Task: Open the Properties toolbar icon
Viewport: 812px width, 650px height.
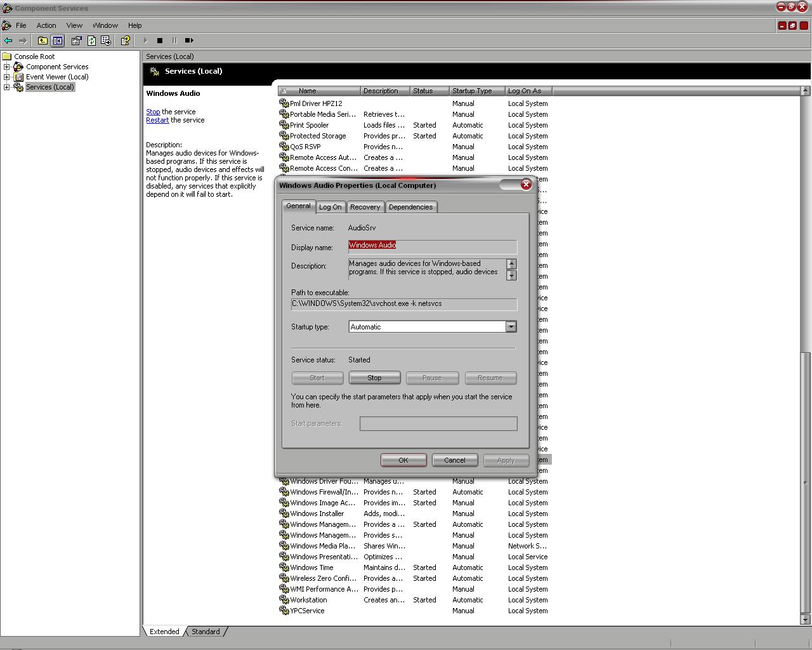Action: (76, 41)
